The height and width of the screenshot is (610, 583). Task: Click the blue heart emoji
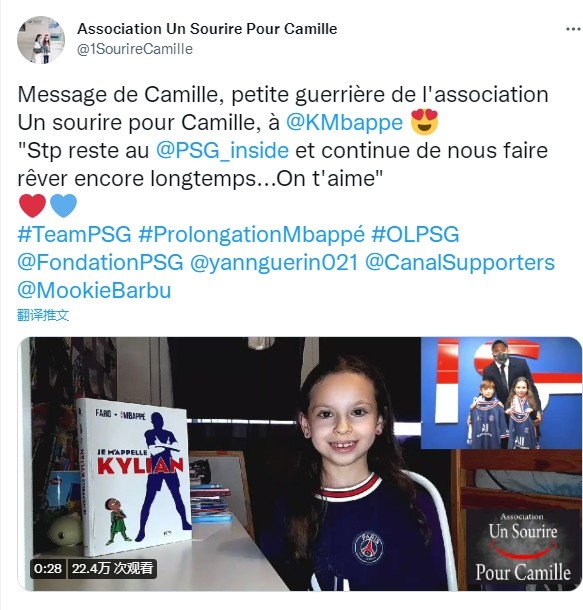coord(63,206)
